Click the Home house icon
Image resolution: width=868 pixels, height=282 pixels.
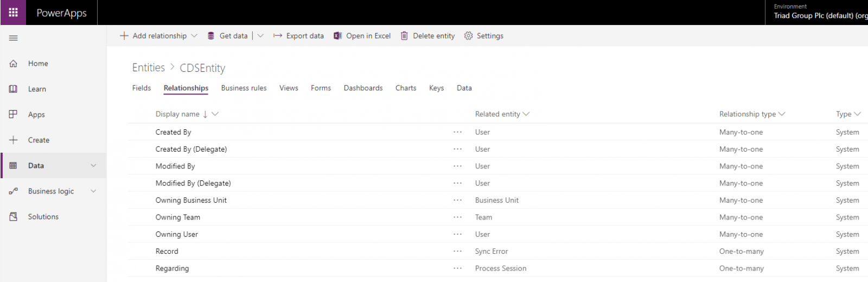[13, 64]
